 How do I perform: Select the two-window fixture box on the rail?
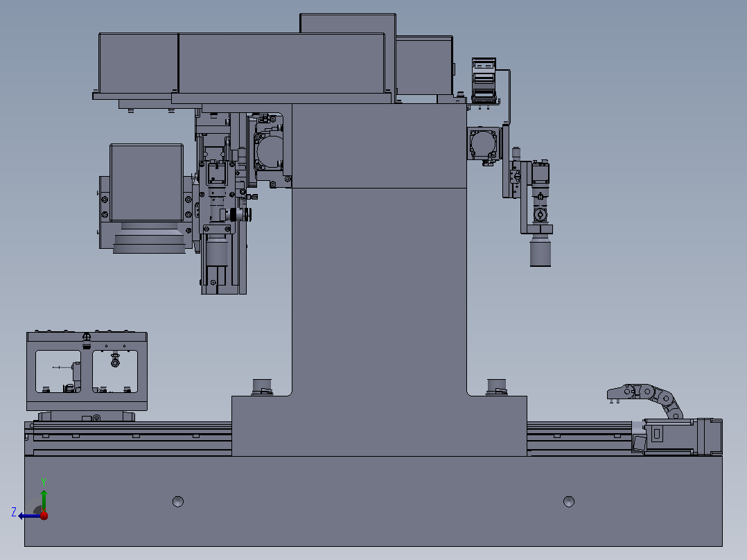coord(87,371)
